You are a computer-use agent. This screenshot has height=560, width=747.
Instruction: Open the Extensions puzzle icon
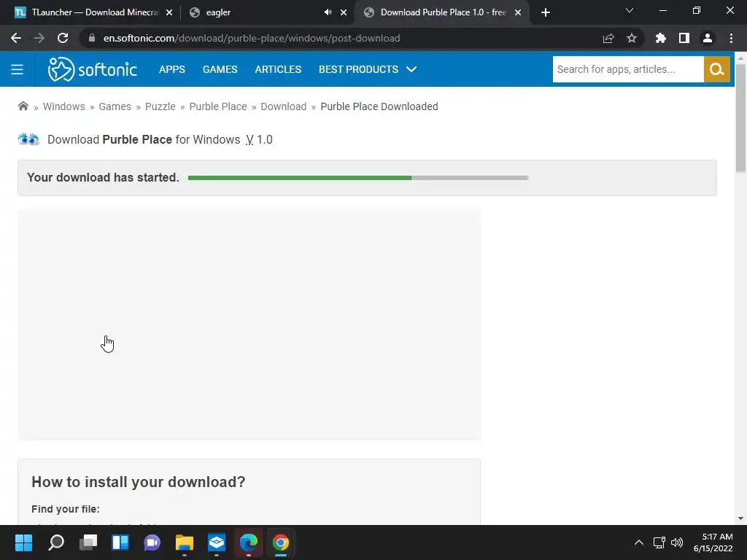coord(660,38)
